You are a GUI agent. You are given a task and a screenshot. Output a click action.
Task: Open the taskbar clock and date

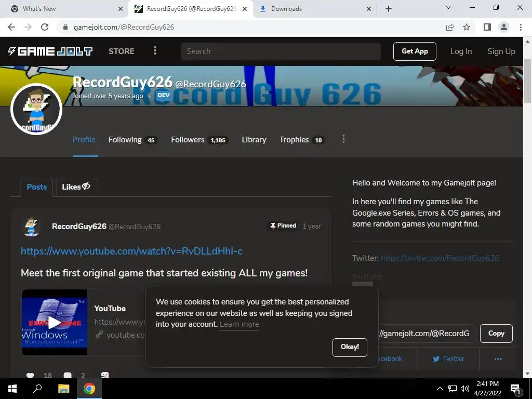487,389
